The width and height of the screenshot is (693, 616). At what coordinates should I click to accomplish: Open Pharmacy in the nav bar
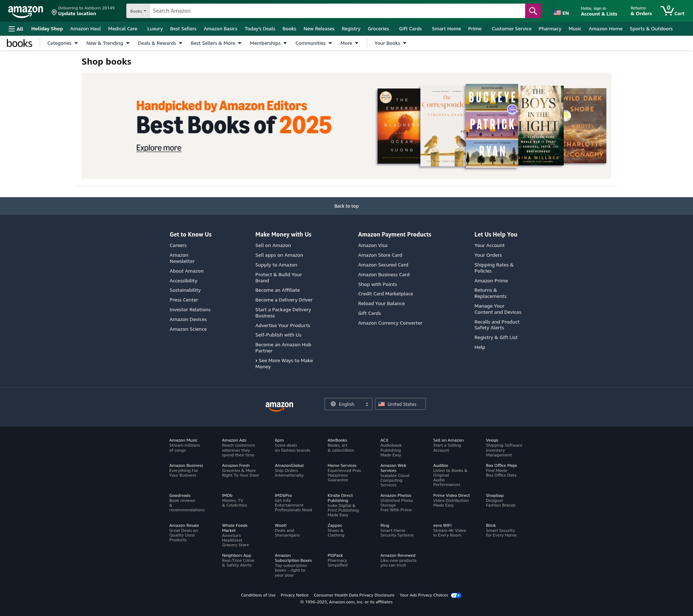550,29
